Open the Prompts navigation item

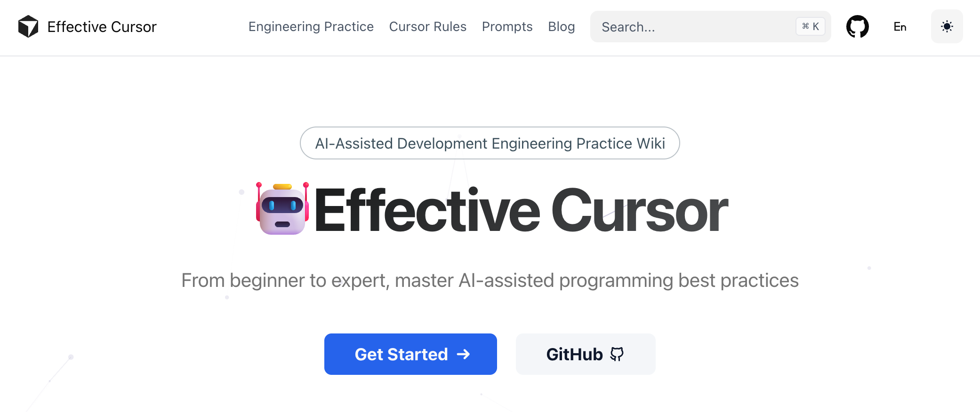pos(507,27)
